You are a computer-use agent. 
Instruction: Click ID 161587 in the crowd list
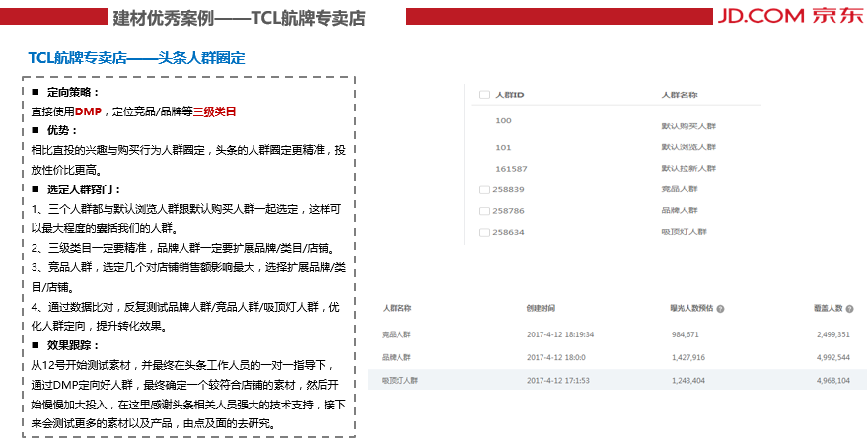(x=511, y=169)
